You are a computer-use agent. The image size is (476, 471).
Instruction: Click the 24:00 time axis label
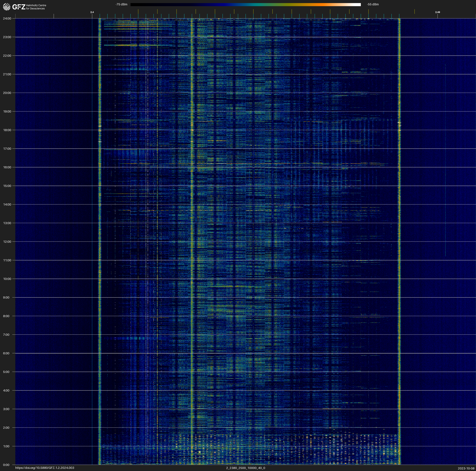point(7,18)
